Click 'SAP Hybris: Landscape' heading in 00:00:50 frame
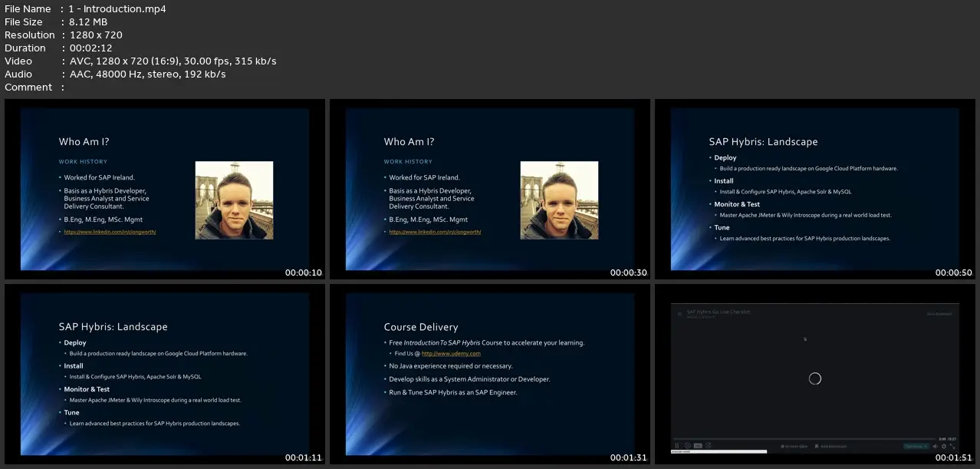 point(763,142)
